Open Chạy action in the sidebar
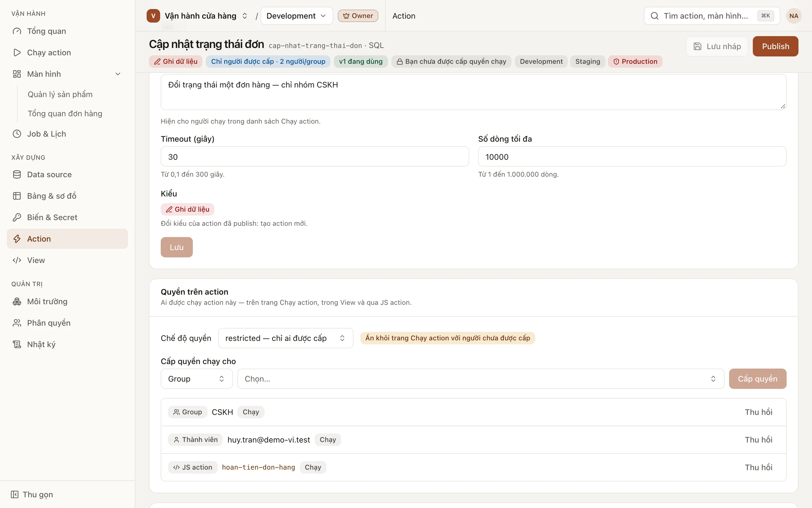The image size is (812, 508). (67, 52)
